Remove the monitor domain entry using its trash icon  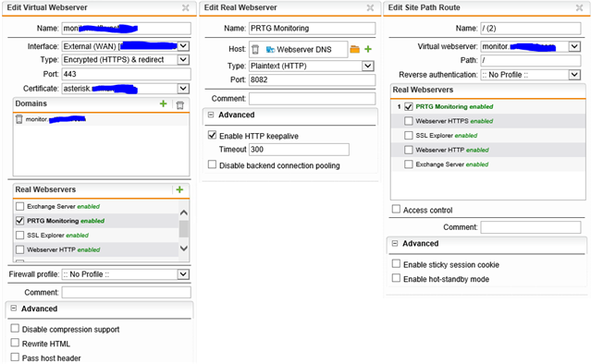tap(18, 119)
